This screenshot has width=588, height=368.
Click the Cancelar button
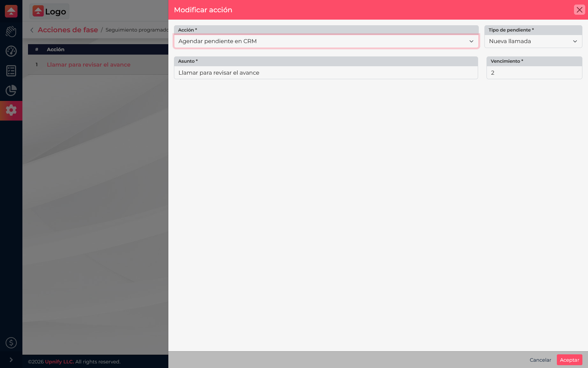pos(540,360)
